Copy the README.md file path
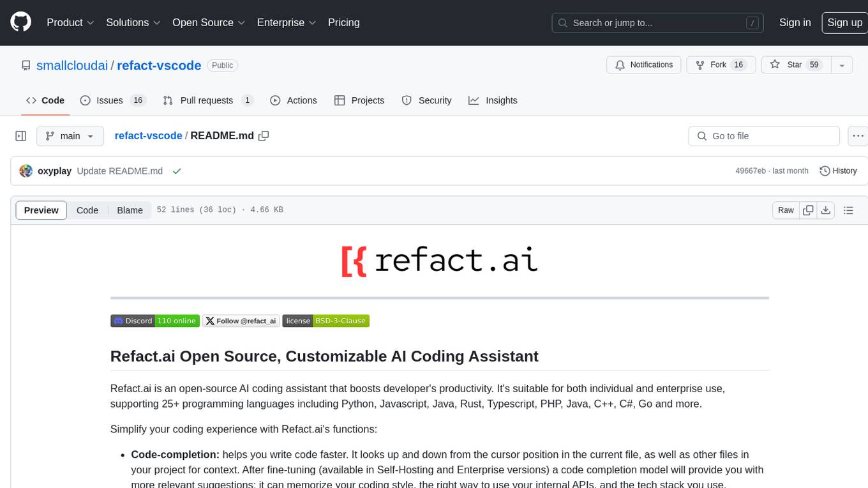The image size is (868, 488). [264, 135]
